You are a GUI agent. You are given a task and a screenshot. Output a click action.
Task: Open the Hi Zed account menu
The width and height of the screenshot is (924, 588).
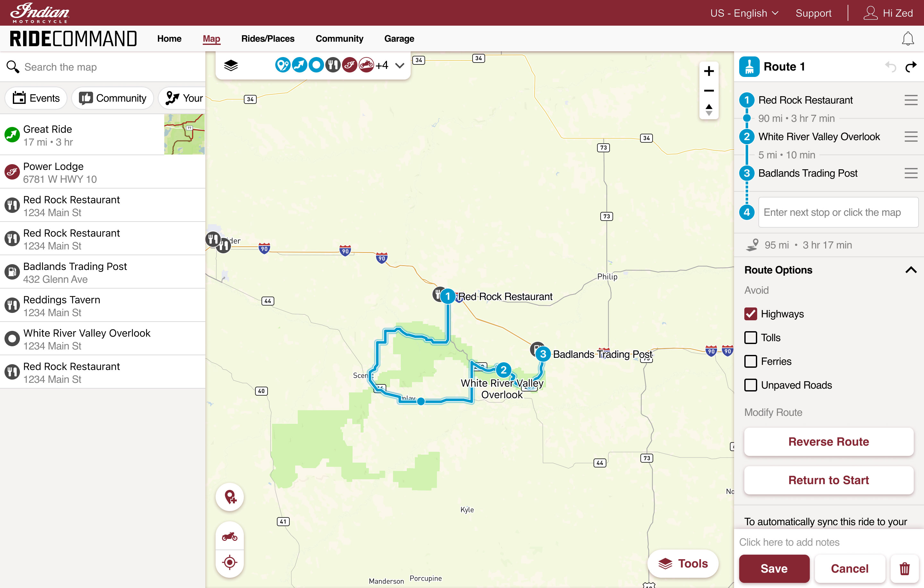point(888,13)
